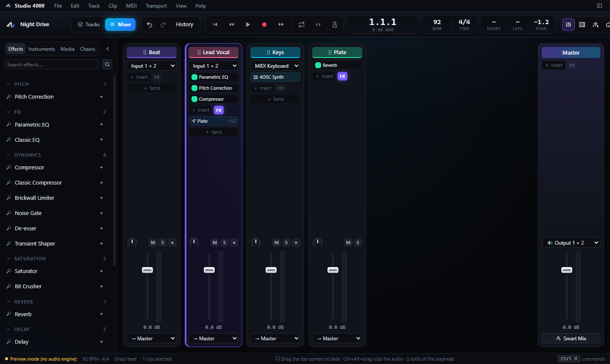Add Saturator with its plus icon
The height and width of the screenshot is (364, 610).
coord(101,271)
